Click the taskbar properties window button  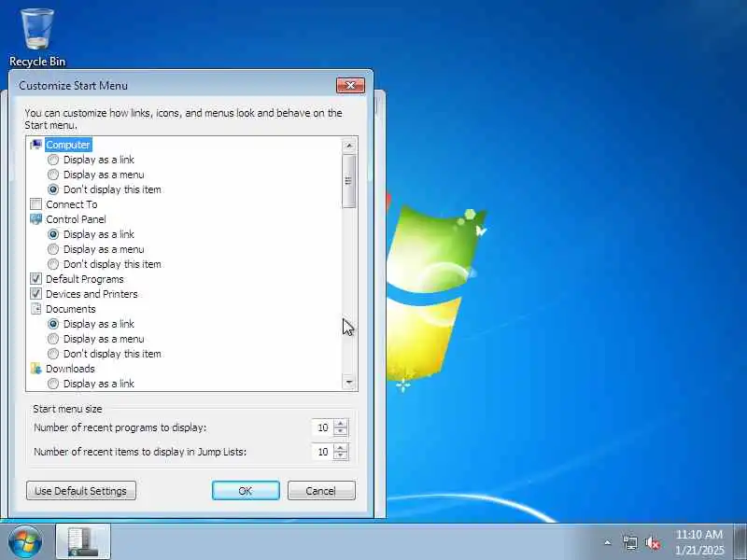[x=83, y=541]
